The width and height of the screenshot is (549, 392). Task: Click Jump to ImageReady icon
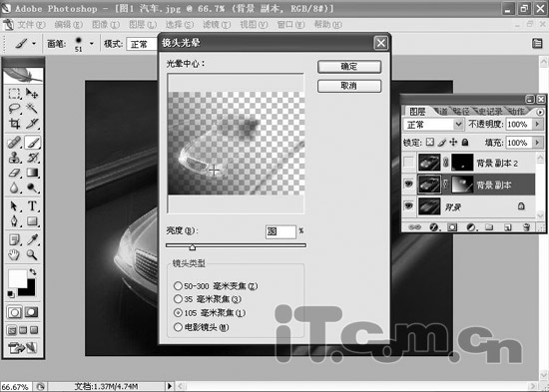22,347
